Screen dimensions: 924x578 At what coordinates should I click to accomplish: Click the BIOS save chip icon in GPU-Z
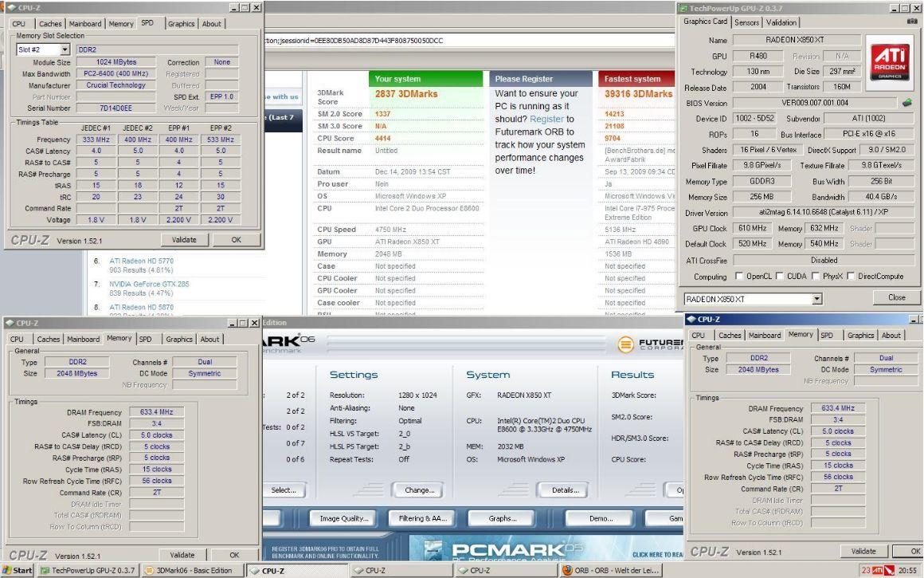coord(907,103)
